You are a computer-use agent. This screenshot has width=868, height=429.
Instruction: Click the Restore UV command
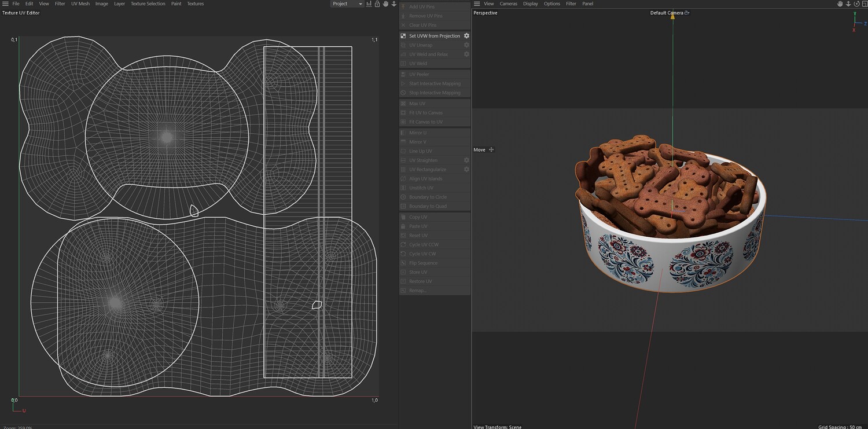[435, 281]
